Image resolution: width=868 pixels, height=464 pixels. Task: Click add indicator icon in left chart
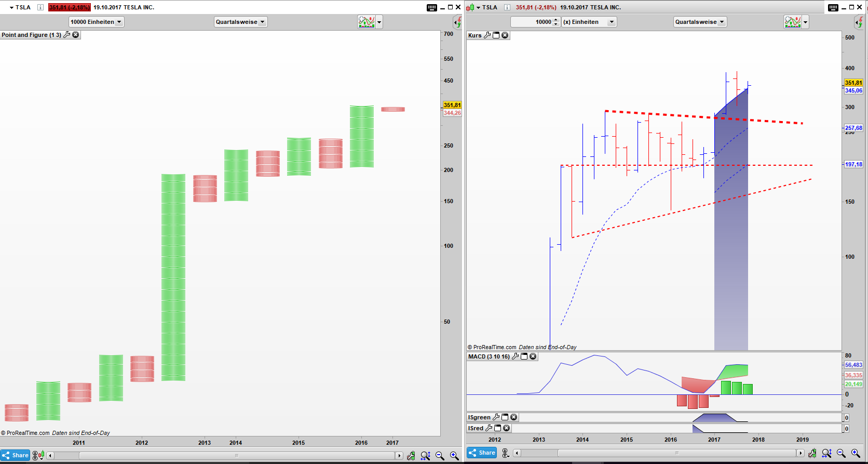point(366,22)
